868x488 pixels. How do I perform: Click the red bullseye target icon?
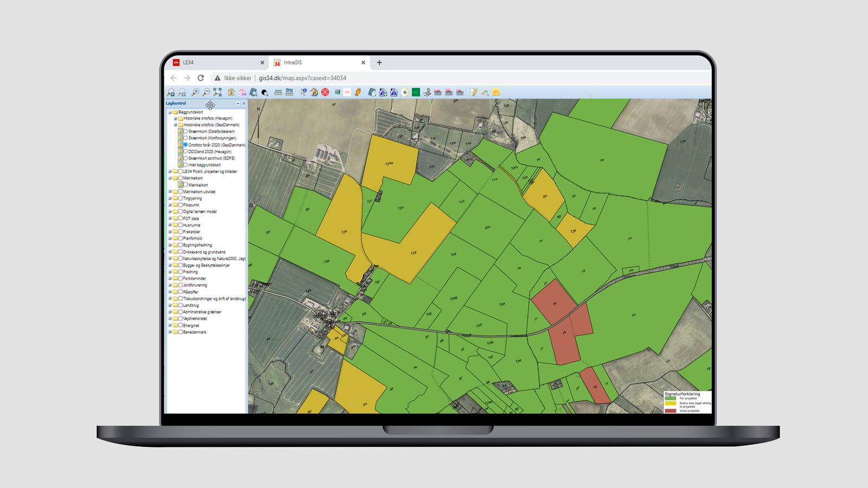(325, 92)
